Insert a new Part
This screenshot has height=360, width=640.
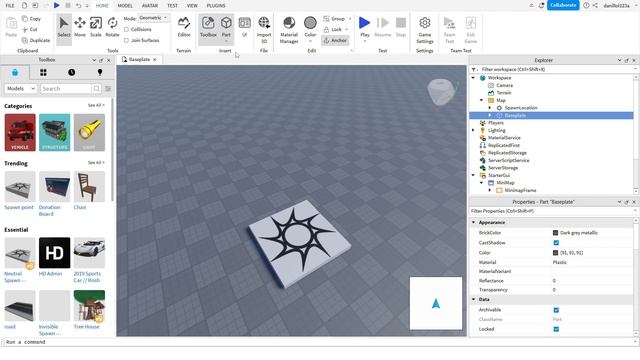pos(226,28)
